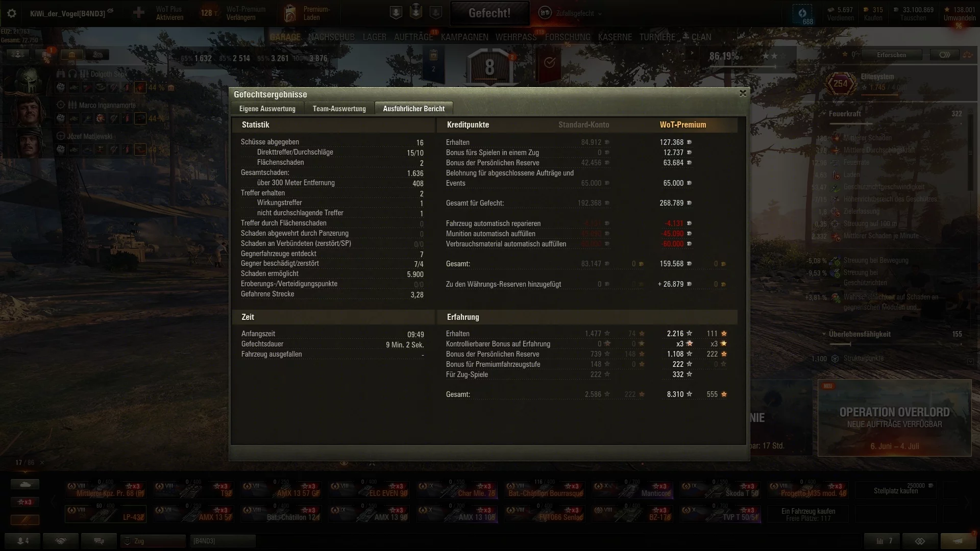Switch to the Team-Auswertung tab

point(339,108)
